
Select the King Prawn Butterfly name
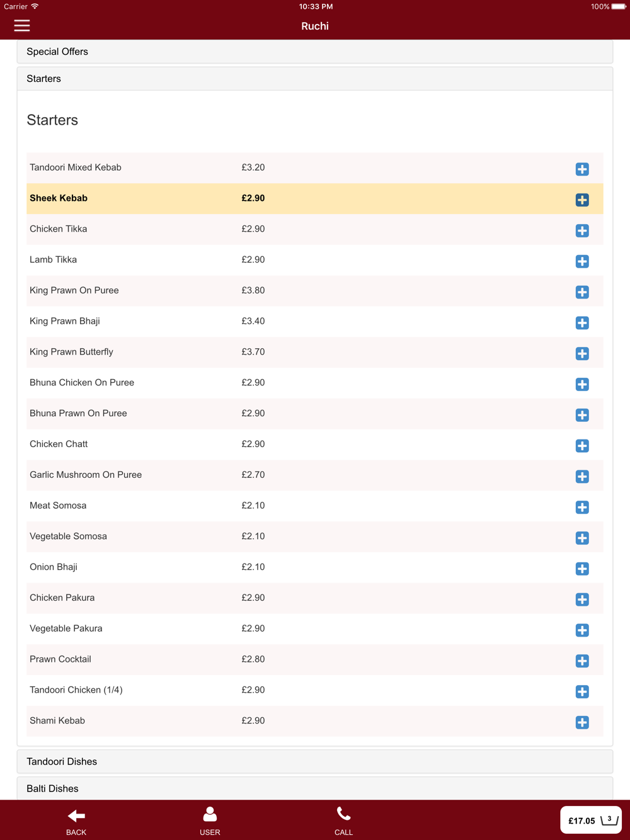click(x=71, y=352)
